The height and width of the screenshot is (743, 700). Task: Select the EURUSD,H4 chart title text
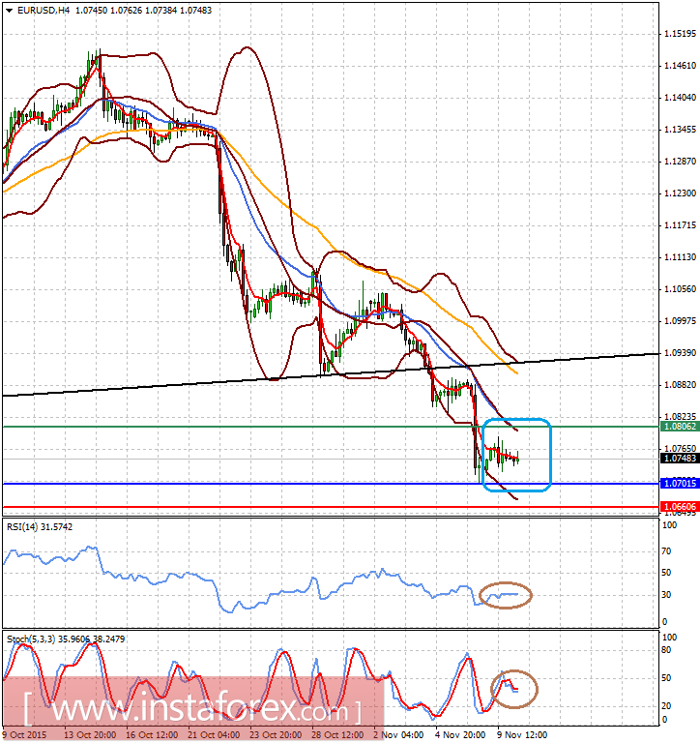(44, 10)
